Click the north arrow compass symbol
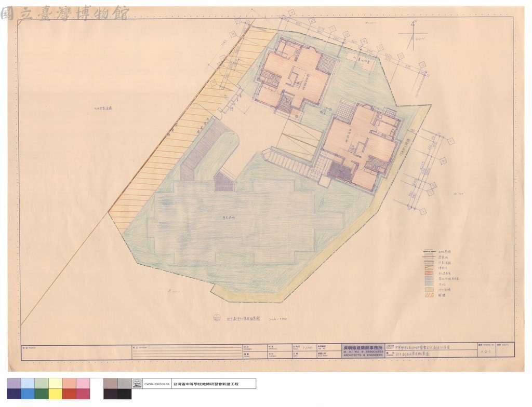The height and width of the screenshot is (407, 532). click(413, 33)
